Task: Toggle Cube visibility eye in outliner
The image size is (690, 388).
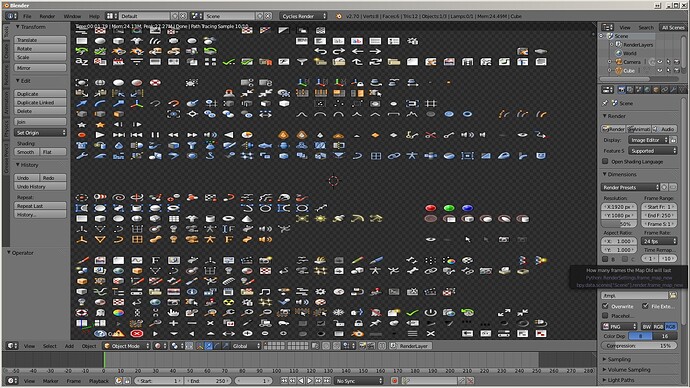Action: (x=660, y=70)
